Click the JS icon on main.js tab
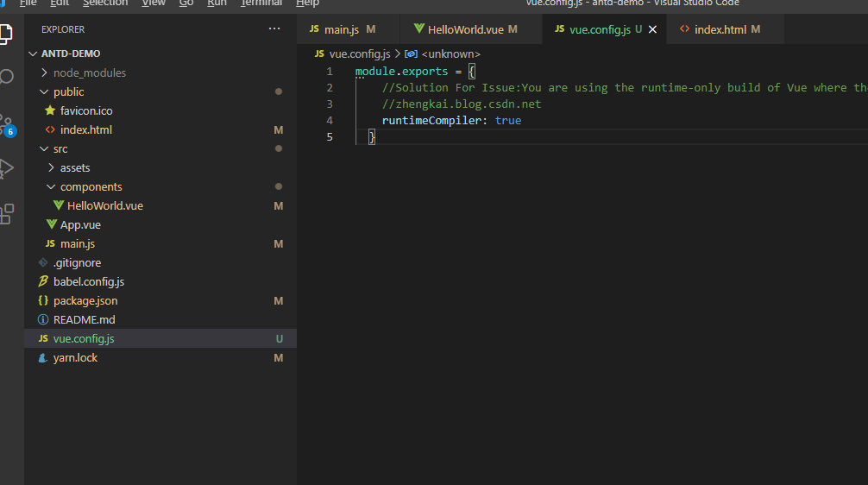This screenshot has width=868, height=485. point(314,28)
